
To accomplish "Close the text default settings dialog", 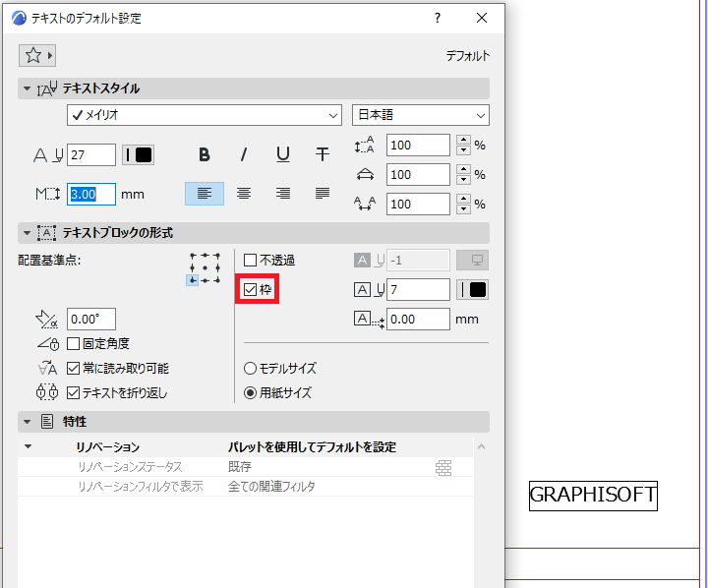I will pos(482,18).
